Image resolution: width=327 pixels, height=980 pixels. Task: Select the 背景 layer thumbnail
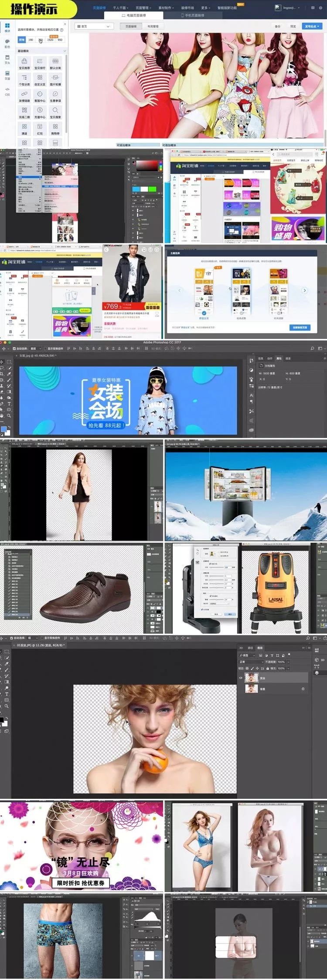(251, 689)
